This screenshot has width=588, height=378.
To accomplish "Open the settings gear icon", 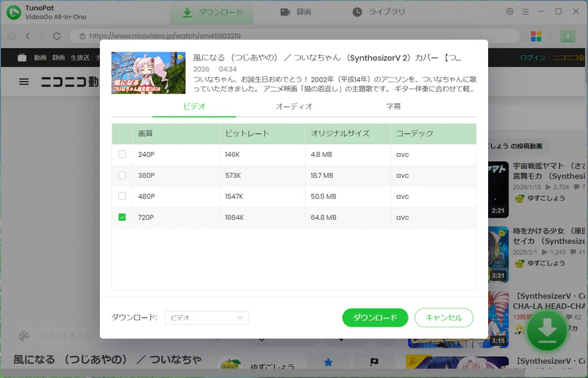I will click(x=509, y=12).
